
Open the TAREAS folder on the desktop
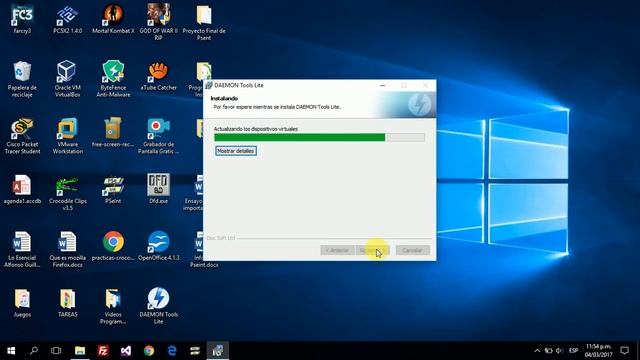coord(67,303)
